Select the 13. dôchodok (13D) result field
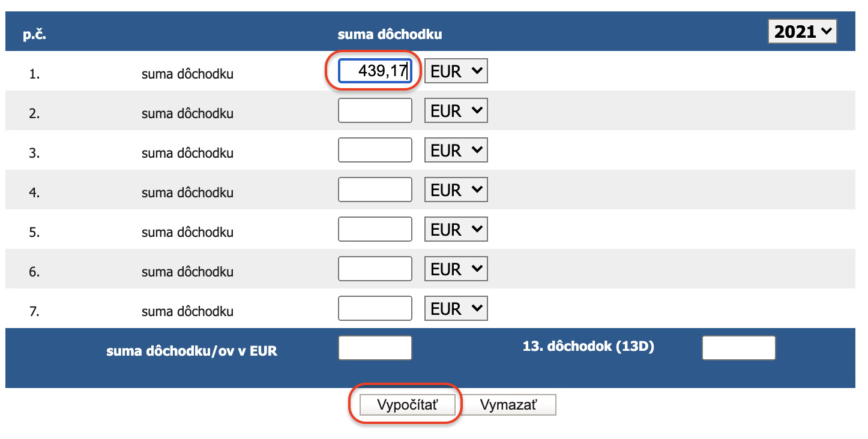Viewport: 868px width, 439px height. pos(739,348)
